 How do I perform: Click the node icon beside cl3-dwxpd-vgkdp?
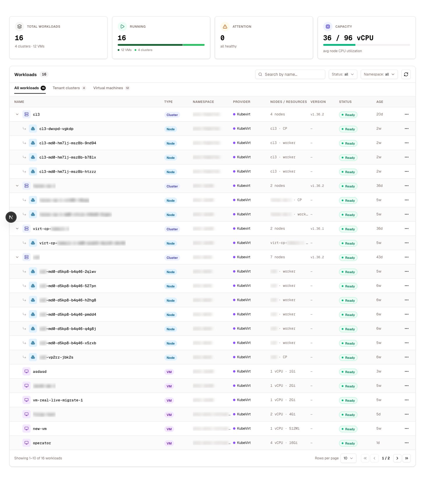click(x=33, y=129)
